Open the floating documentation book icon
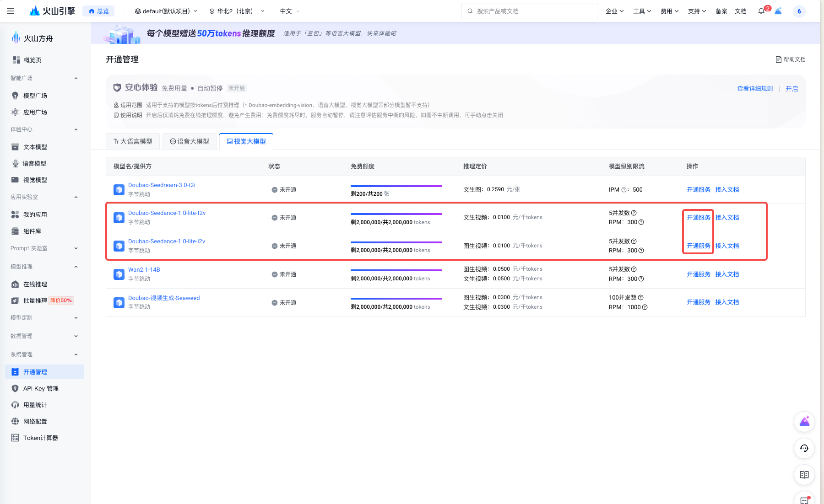 [x=804, y=475]
